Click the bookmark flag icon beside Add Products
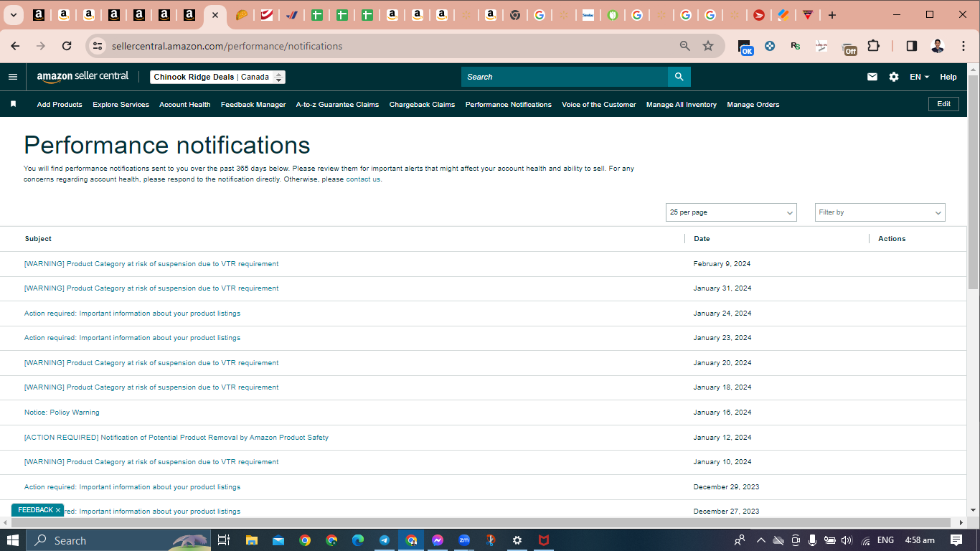Screen dimensions: 980x551 tap(13, 104)
